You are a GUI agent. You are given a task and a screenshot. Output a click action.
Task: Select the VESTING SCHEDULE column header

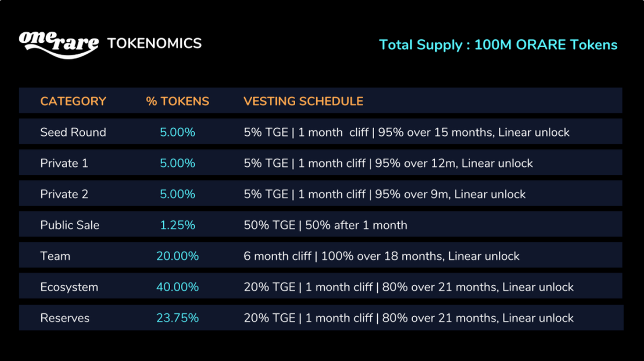(303, 101)
